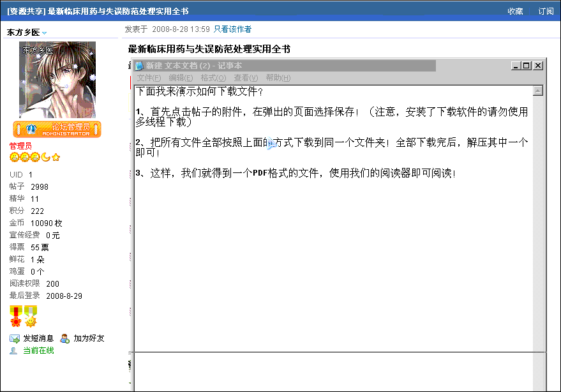Open the 格式(O) menu in Notepad
Image resolution: width=561 pixels, height=392 pixels.
click(213, 78)
